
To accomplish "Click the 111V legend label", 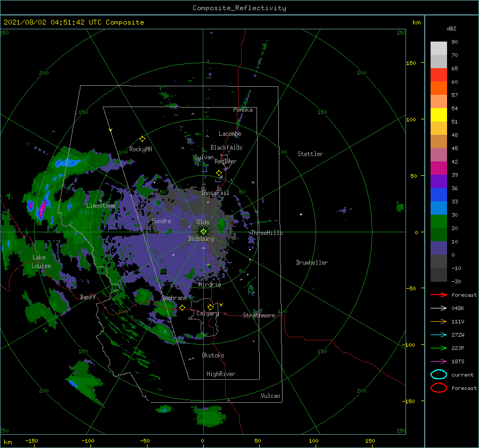I will [458, 321].
